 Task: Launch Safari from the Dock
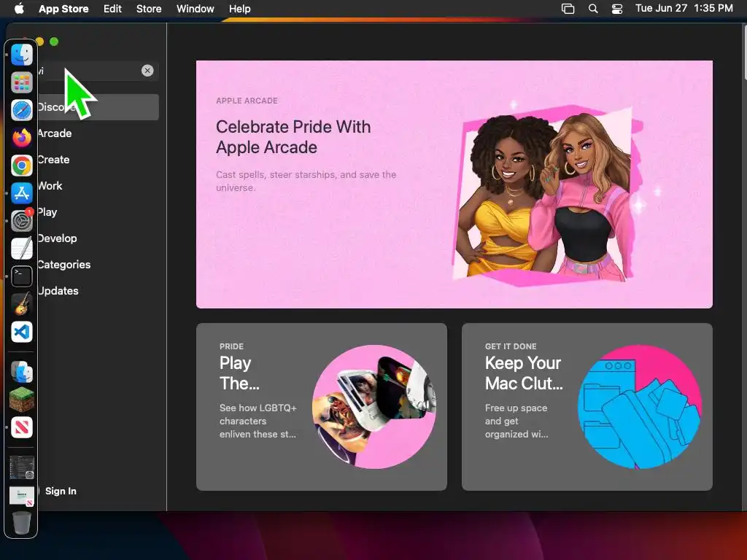tap(21, 111)
